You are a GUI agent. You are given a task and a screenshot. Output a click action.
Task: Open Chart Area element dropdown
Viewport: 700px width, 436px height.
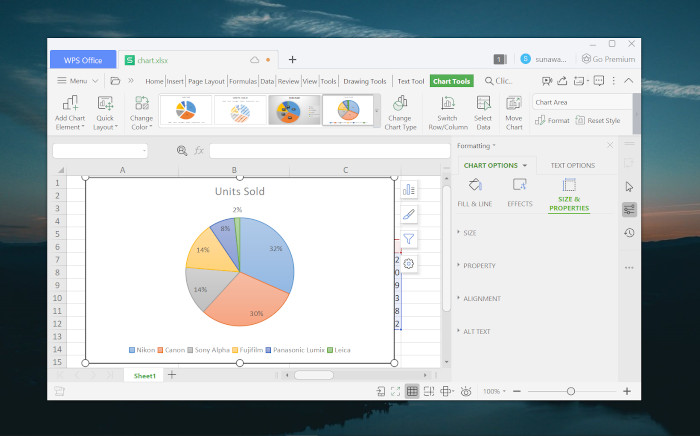click(x=583, y=102)
